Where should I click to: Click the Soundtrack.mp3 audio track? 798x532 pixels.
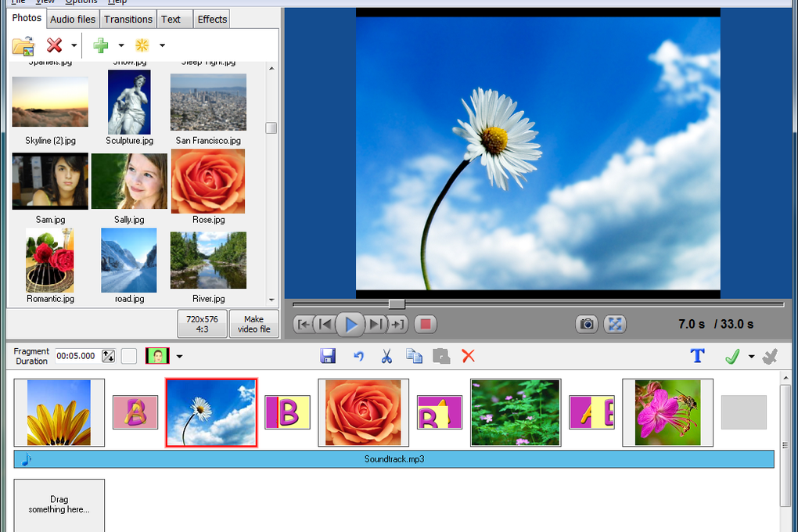tap(394, 459)
